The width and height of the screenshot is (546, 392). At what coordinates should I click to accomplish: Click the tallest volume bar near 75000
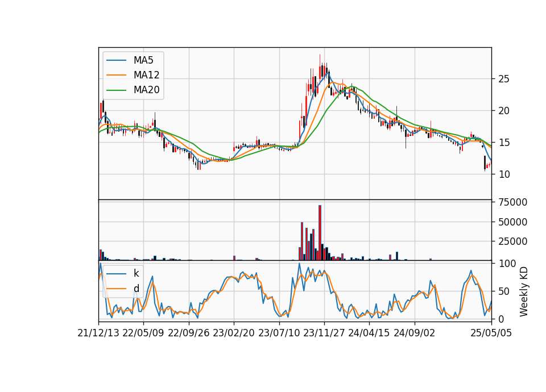tap(320, 233)
